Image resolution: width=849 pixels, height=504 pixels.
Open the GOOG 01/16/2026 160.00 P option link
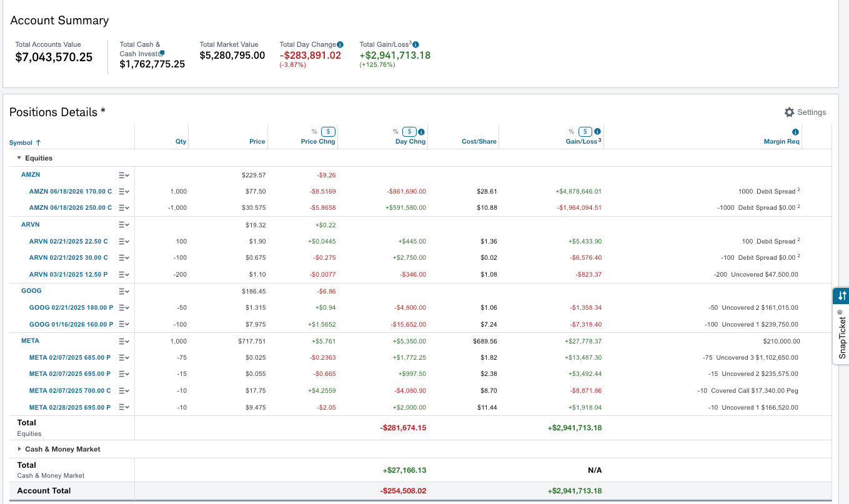[x=71, y=325]
